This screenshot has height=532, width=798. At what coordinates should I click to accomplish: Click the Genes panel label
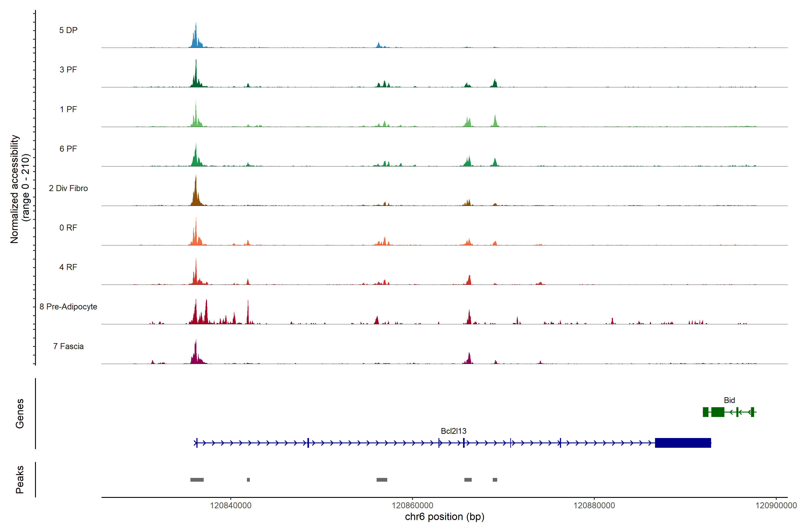tap(20, 414)
